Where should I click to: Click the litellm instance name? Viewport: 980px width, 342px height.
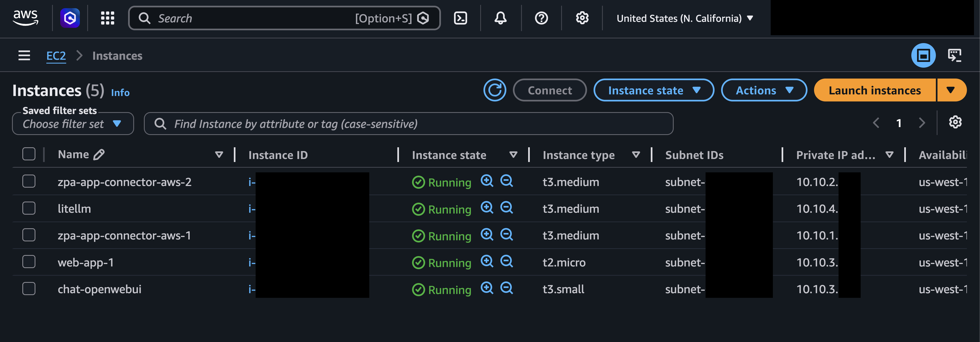[x=74, y=209]
